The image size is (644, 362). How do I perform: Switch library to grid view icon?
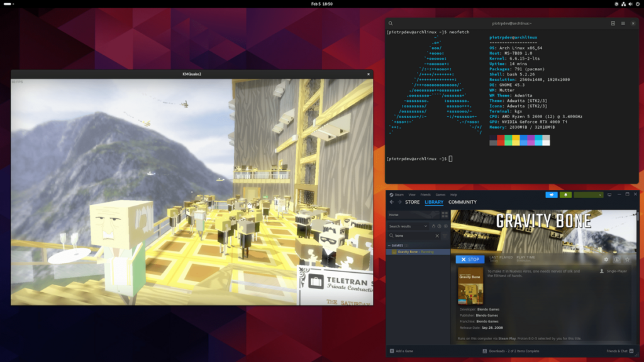coord(445,214)
